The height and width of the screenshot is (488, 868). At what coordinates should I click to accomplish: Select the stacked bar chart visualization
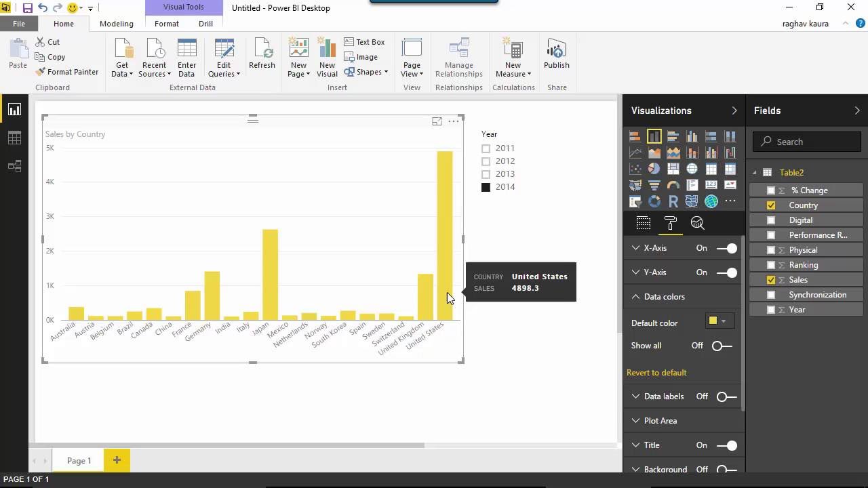click(635, 136)
